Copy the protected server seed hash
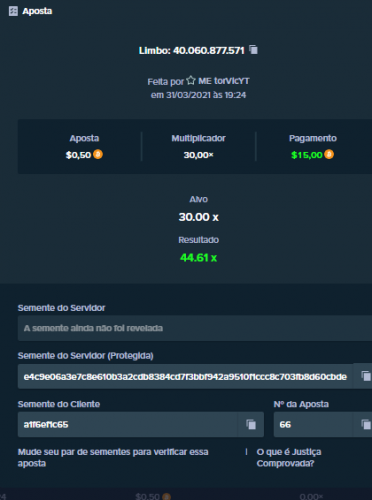 pos(365,376)
